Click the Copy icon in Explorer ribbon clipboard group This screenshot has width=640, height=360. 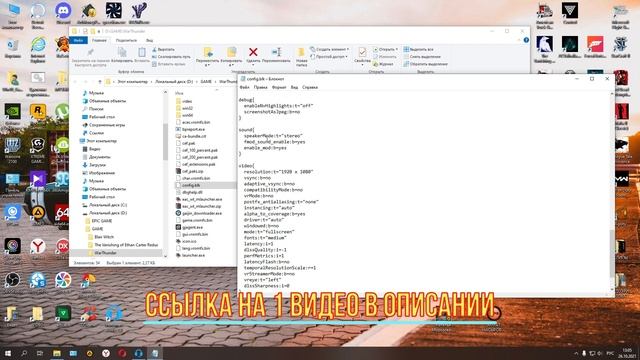[x=122, y=53]
